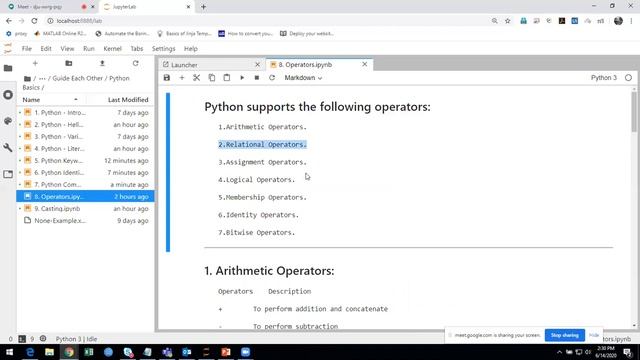
Task: Click Stop sharing button
Action: [x=564, y=336]
